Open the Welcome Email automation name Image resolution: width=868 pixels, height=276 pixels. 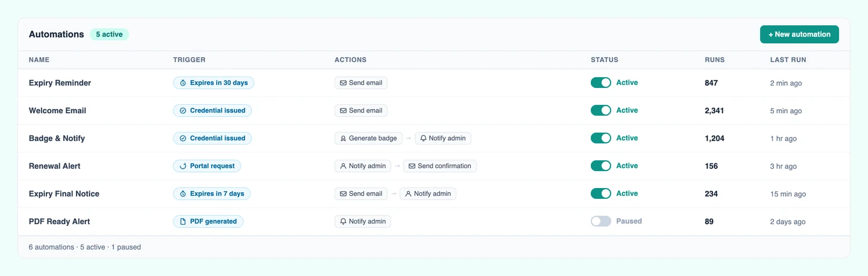click(x=57, y=111)
